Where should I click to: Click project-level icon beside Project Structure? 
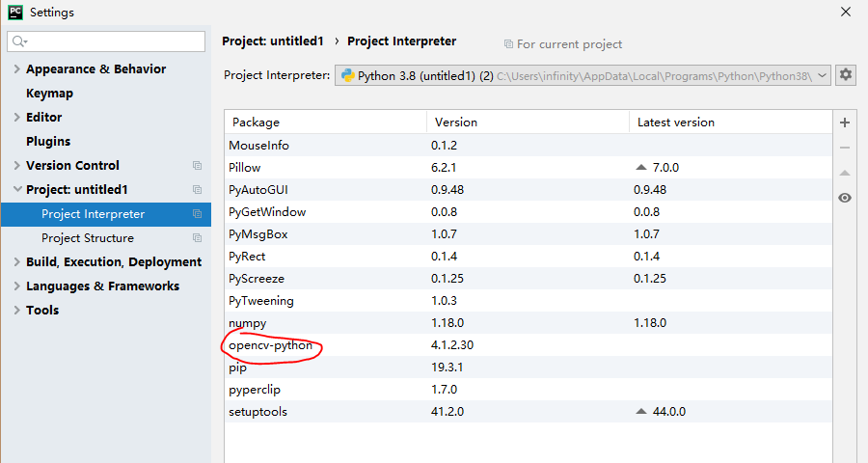click(197, 237)
